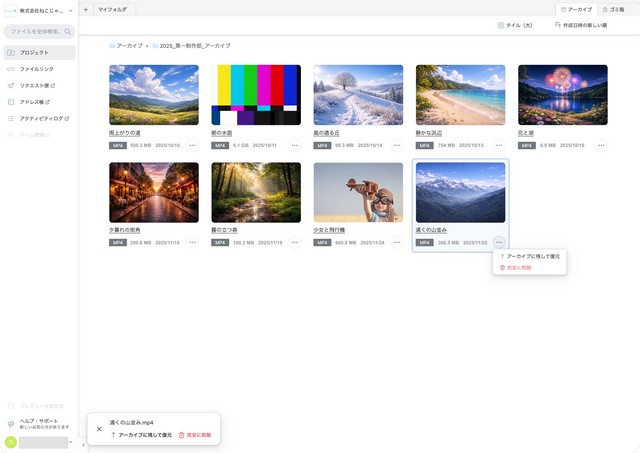Click the file search input field
640x453 pixels.
tap(40, 32)
